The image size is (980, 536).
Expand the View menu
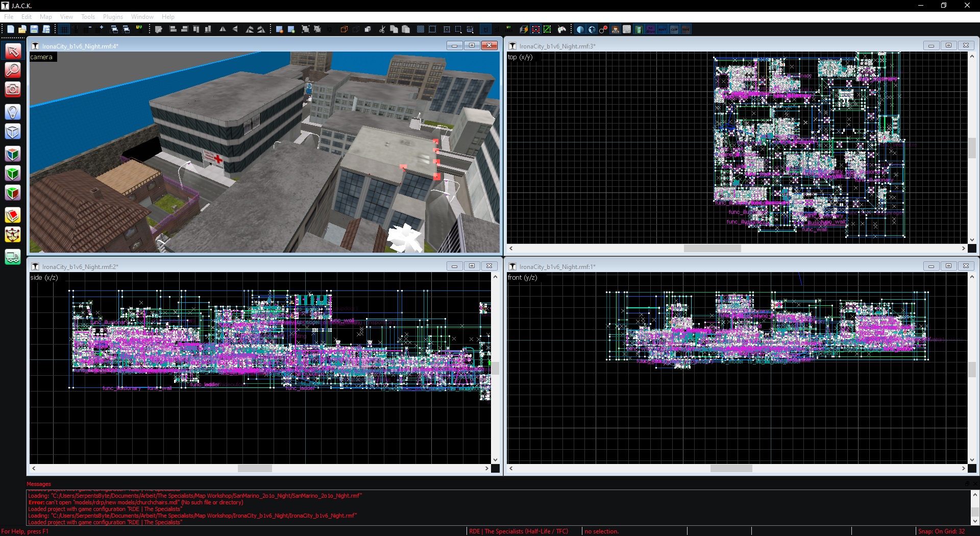point(66,17)
